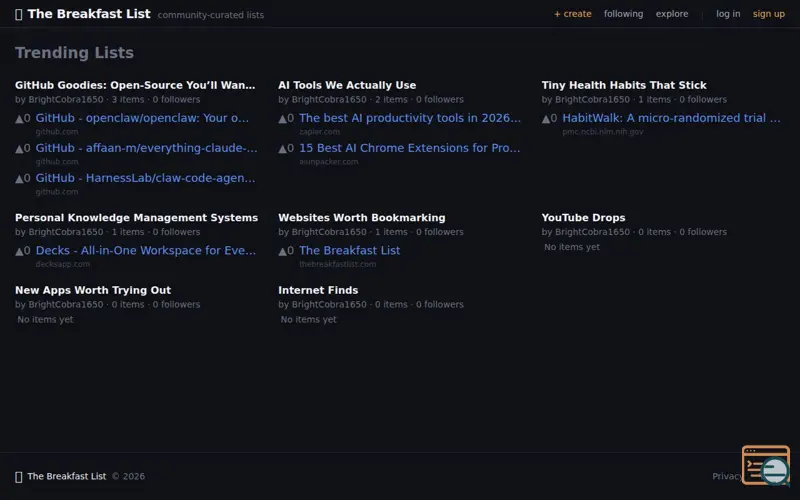
Task: Open the floating assistant widget icon
Action: click(x=766, y=465)
